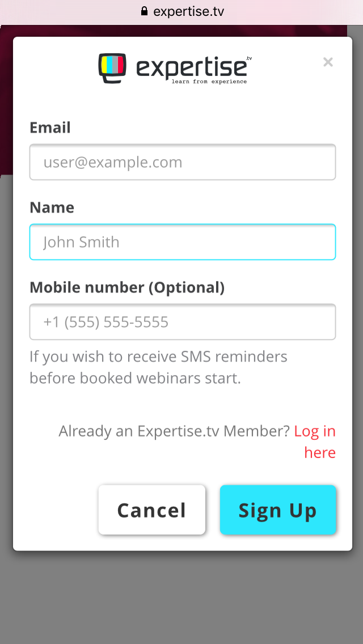Click the Already an Expertise.tv Member text

pos(174,431)
